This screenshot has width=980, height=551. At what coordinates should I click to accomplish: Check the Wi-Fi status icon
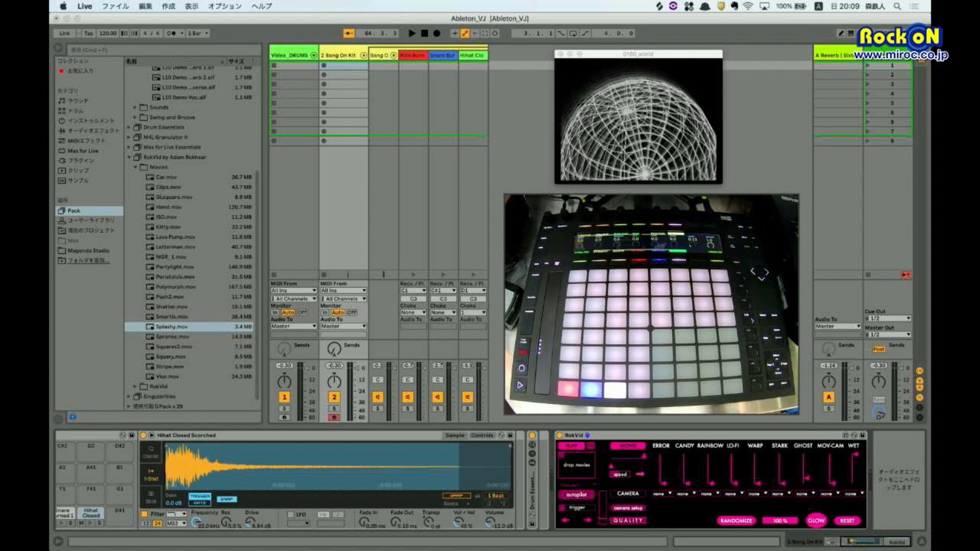[748, 6]
